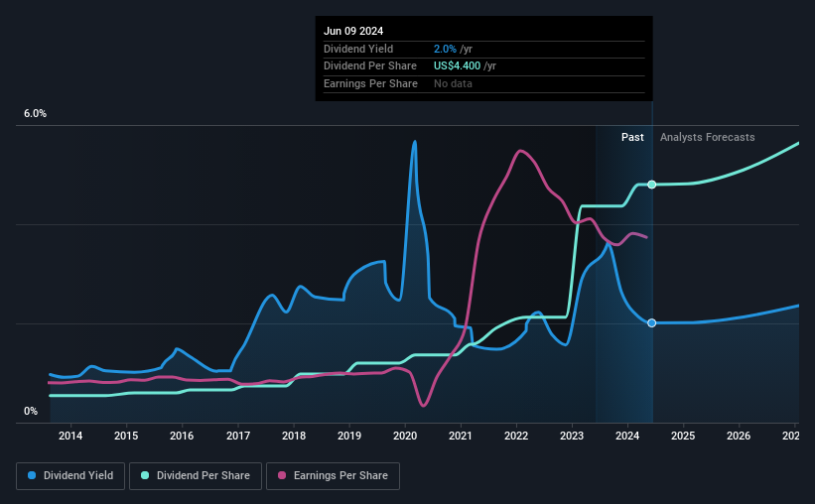Screen dimensions: 815x504
Task: Click the 2014 x-axis year label
Action: [70, 436]
